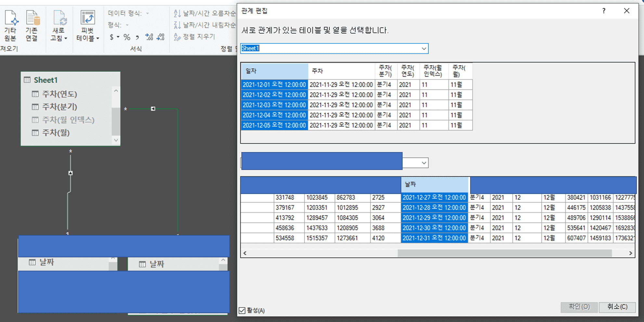The height and width of the screenshot is (322, 644).
Task: Click the increase decimal places icon
Action: [149, 37]
